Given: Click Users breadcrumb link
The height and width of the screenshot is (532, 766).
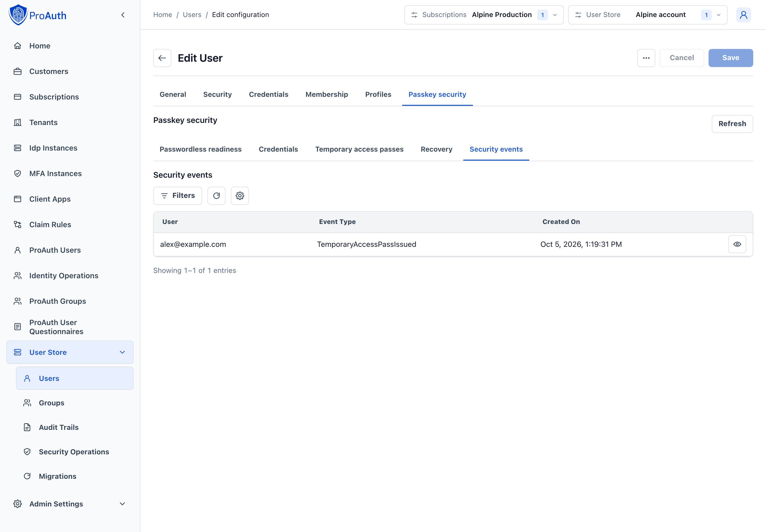Looking at the screenshot, I should (x=192, y=15).
